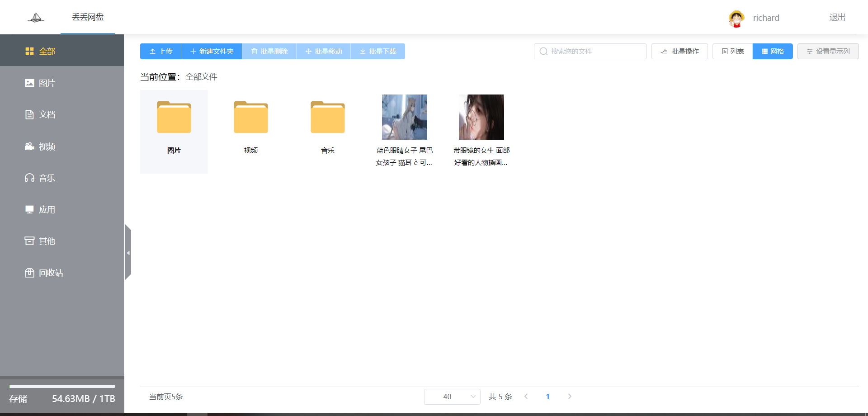Screen dimensions: 868x416
Task: Collapse the left sidebar panel
Action: pyautogui.click(x=128, y=252)
